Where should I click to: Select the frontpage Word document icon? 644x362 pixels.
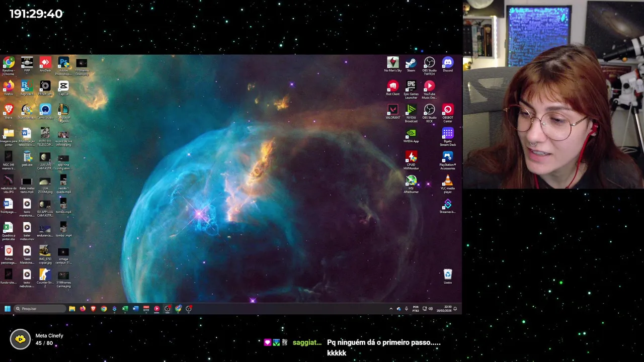[x=9, y=206]
